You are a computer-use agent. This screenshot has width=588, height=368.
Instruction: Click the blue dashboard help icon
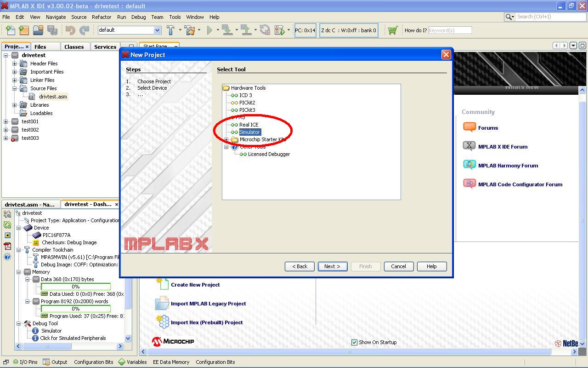[x=7, y=257]
